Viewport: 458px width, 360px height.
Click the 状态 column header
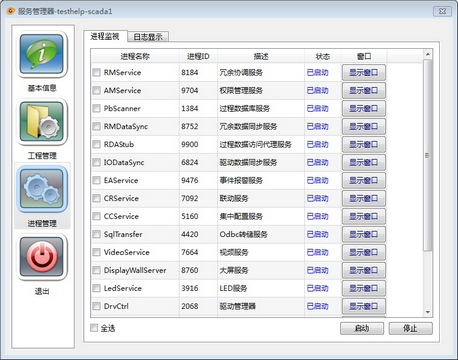pos(323,56)
